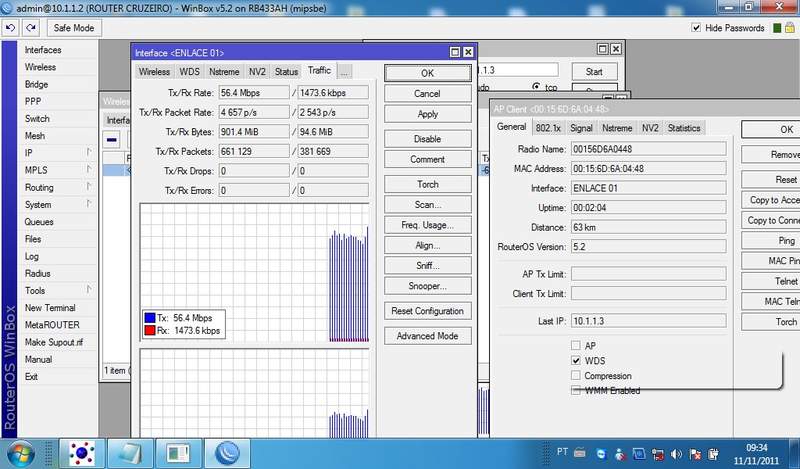Expand the IP submenu in sidebar
The image size is (800, 469).
tap(89, 152)
